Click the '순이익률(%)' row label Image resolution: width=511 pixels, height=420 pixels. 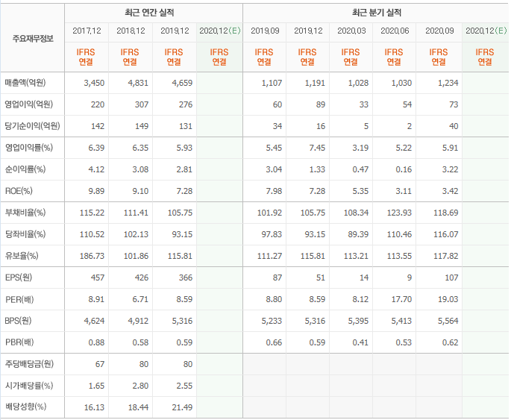25,169
